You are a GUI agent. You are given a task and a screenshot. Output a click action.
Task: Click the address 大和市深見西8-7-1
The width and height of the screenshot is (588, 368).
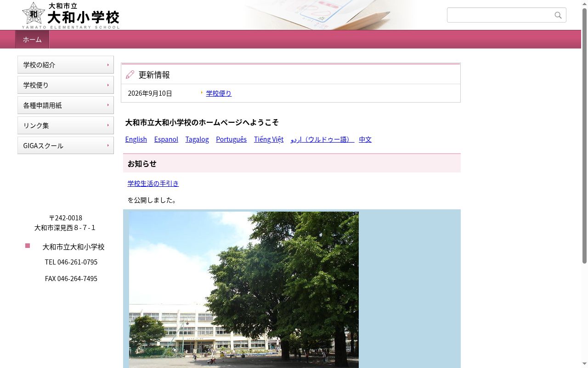click(x=65, y=228)
